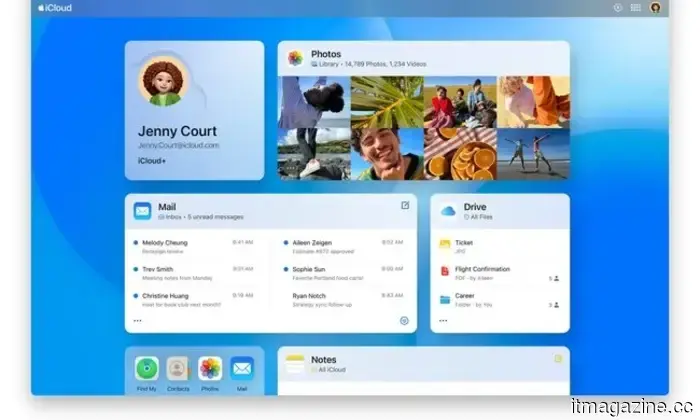
Task: Click shared-people icon on Flight Confirmation row
Action: 554,279
